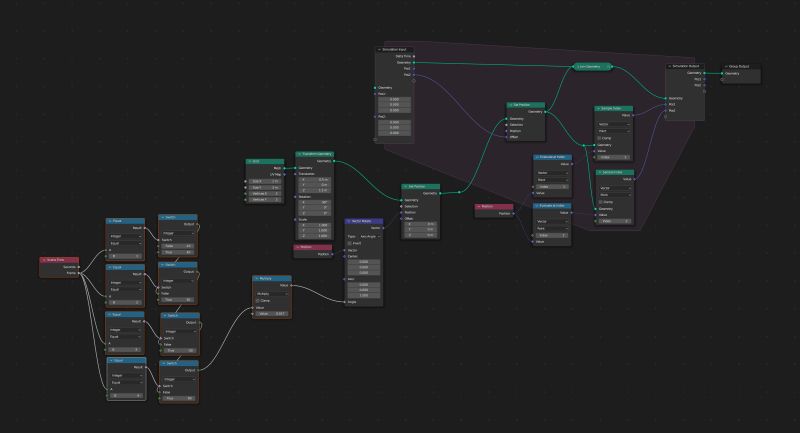
Task: Toggle Invert checkbox on Vector Rotate node
Action: (x=350, y=243)
